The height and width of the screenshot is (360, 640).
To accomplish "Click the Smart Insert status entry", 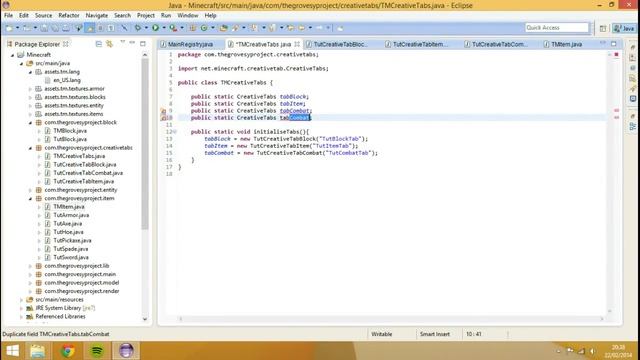I will [x=435, y=334].
